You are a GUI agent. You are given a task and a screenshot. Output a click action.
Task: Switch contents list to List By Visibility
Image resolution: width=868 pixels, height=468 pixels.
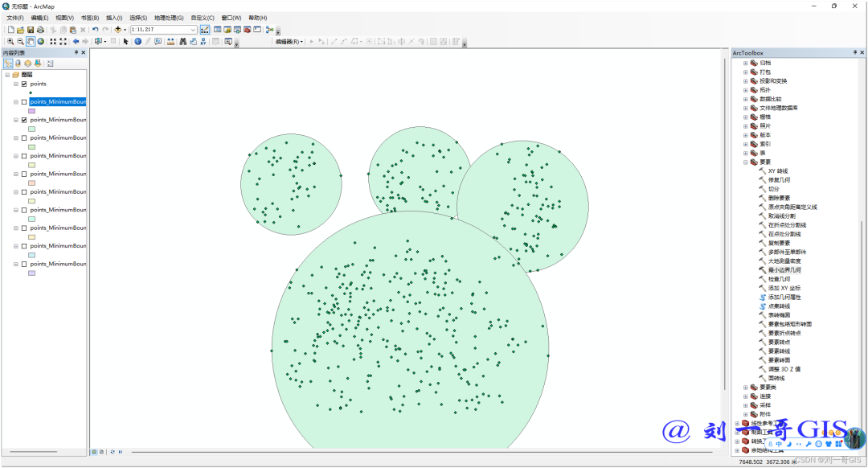click(27, 64)
